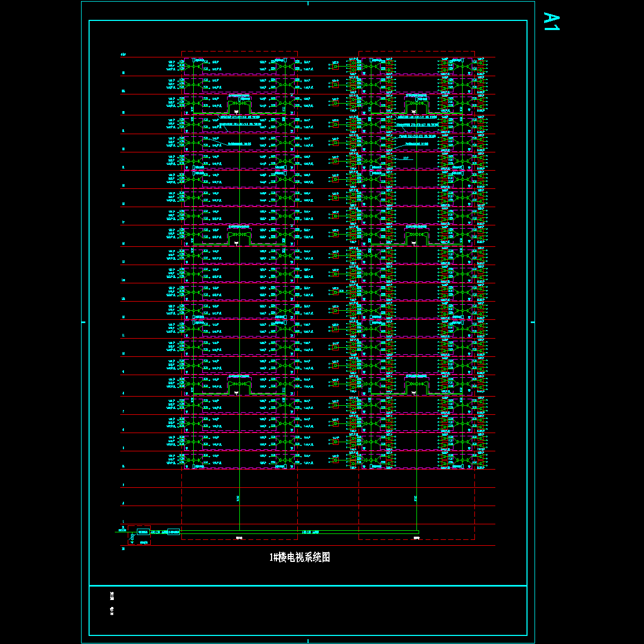This screenshot has width=644, height=644.
Task: Select the second cyan equipment box on trunk line
Action: [173, 532]
